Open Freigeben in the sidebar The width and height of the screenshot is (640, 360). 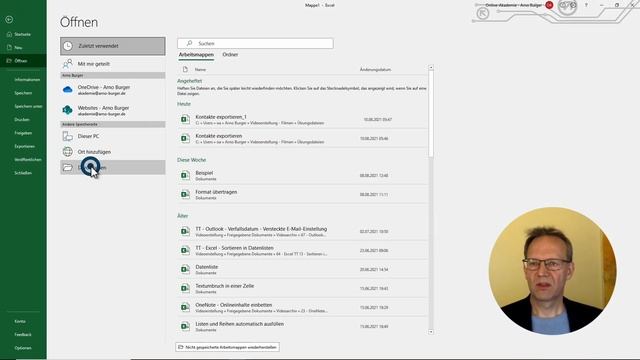23,133
